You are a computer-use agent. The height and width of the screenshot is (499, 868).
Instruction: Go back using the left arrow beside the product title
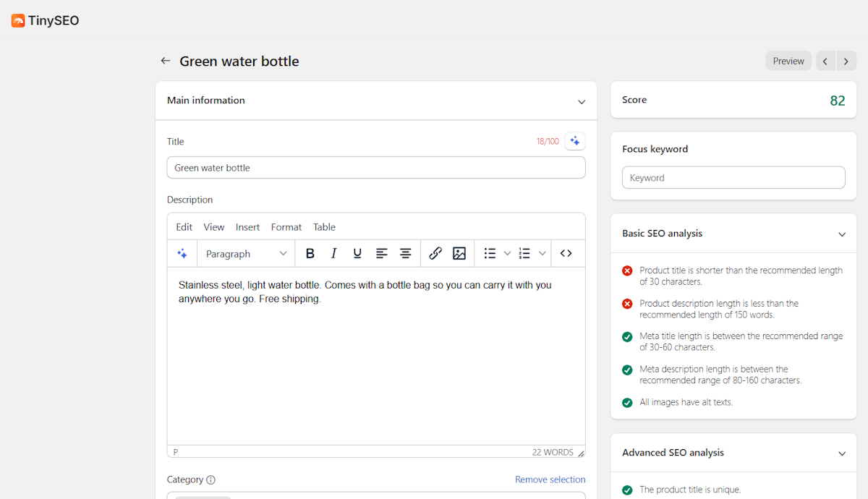[x=166, y=61]
